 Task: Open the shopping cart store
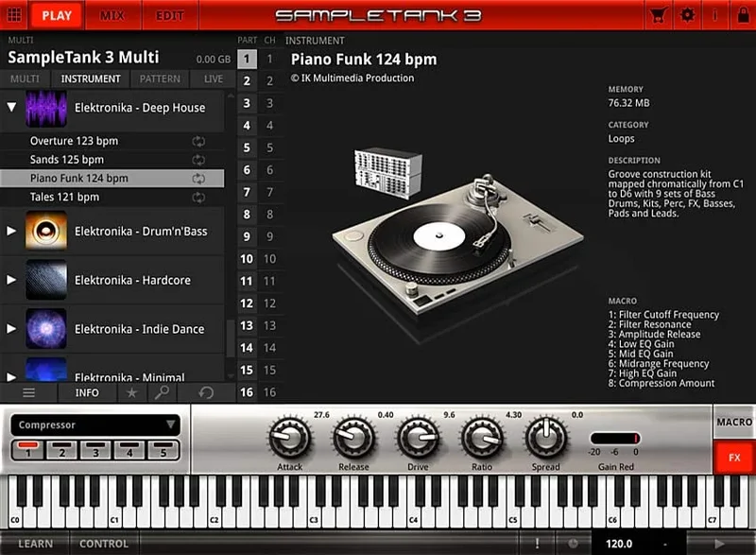pos(658,15)
